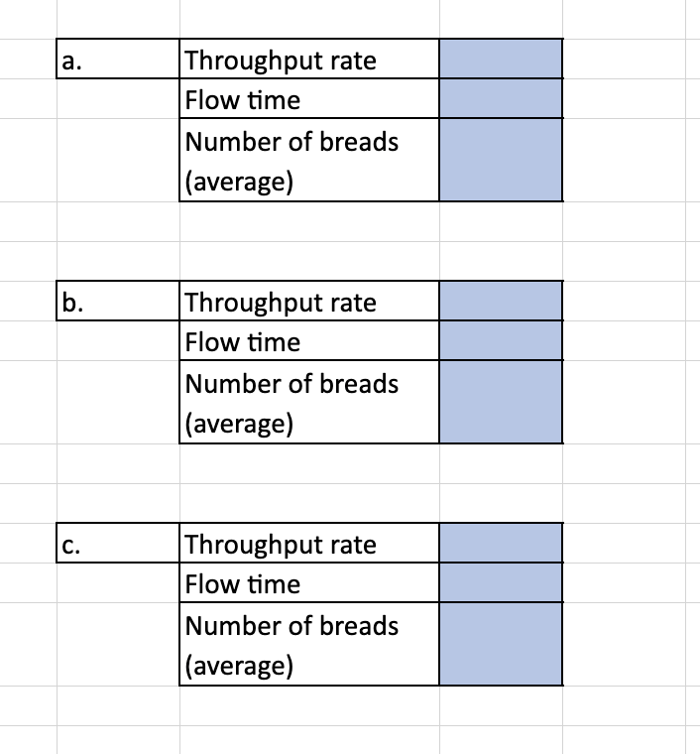Select the blue Throughput rate answer cell for c
Viewport: 700px width, 754px height.
(501, 543)
